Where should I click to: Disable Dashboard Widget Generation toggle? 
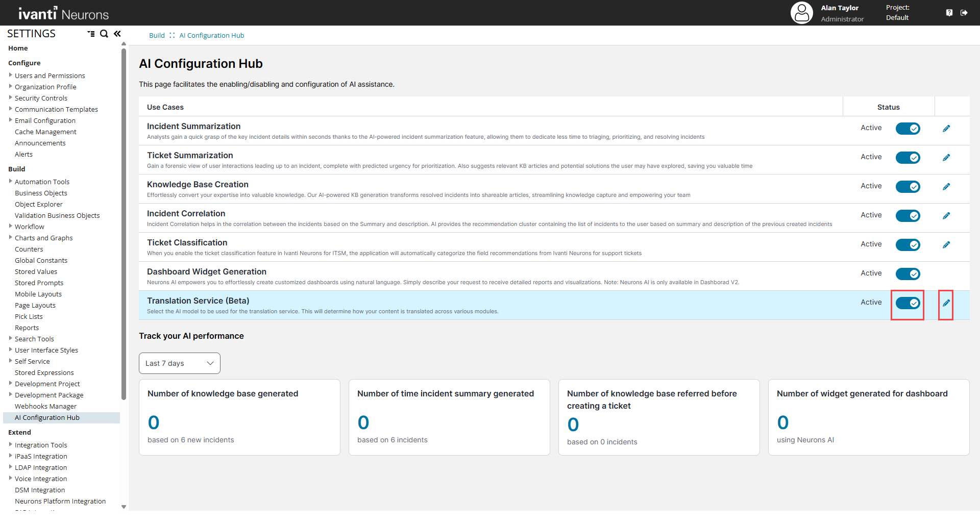coord(908,274)
